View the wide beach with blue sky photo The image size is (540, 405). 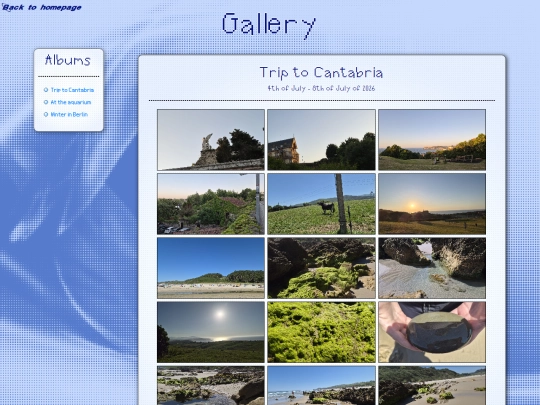[x=211, y=268]
